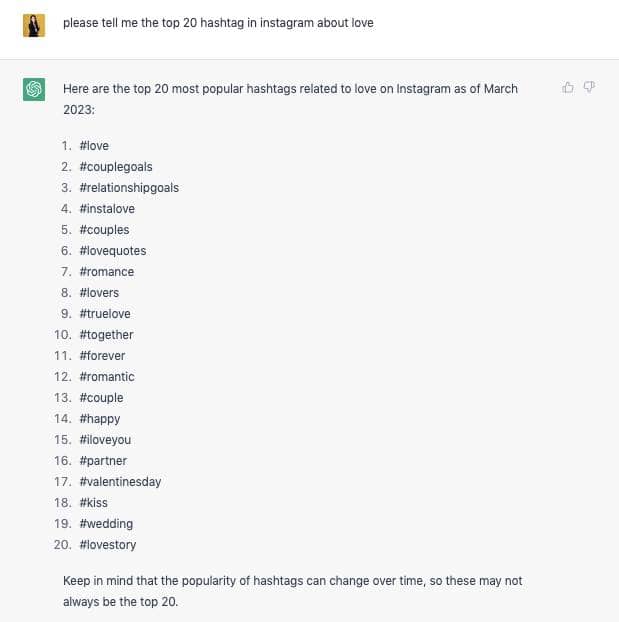The image size is (619, 622).
Task: Click the #kiss hashtag
Action: [x=93, y=503]
